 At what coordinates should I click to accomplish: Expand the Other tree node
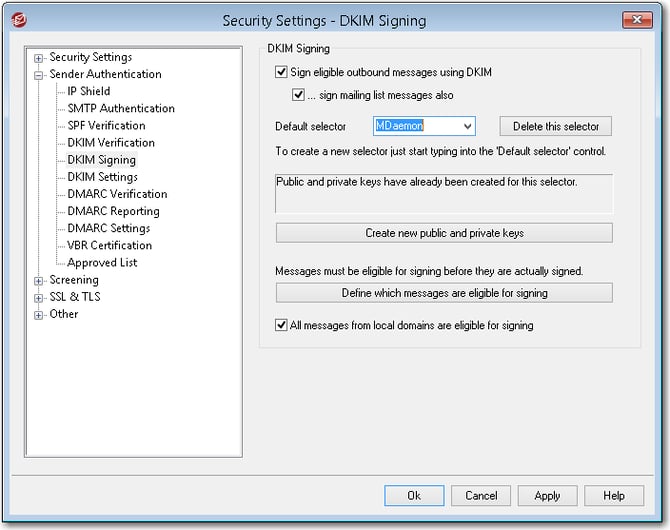pos(38,315)
